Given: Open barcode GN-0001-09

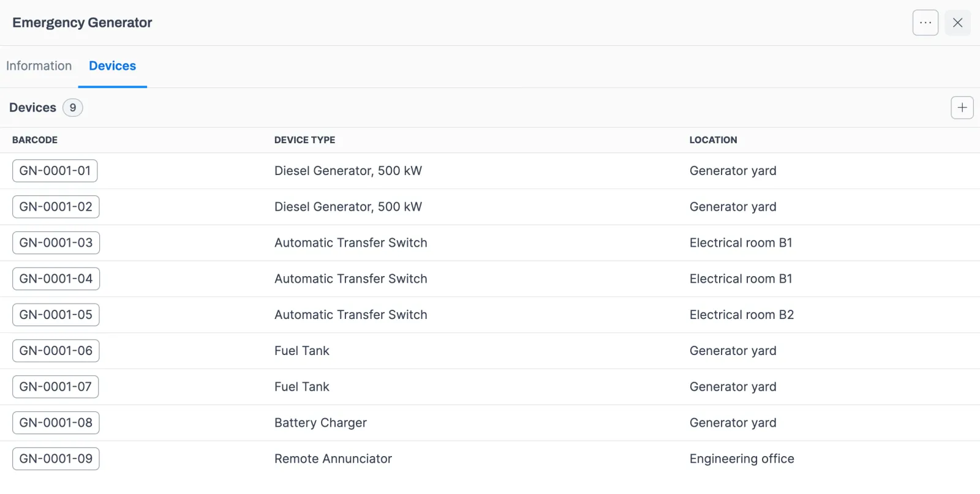Looking at the screenshot, I should coord(56,459).
